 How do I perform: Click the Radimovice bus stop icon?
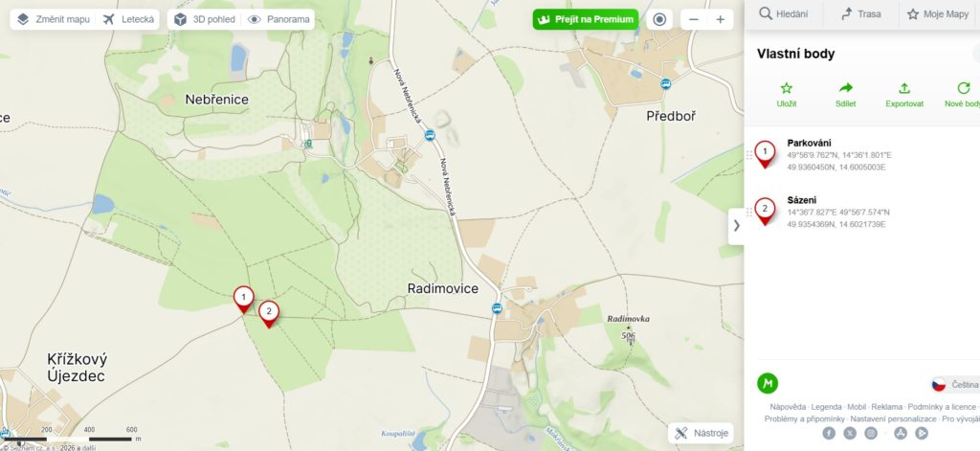click(x=497, y=308)
